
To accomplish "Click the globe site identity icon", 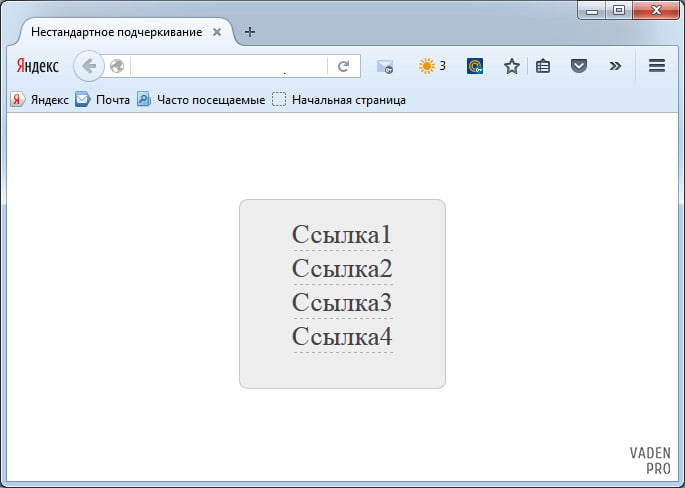I will pos(117,66).
